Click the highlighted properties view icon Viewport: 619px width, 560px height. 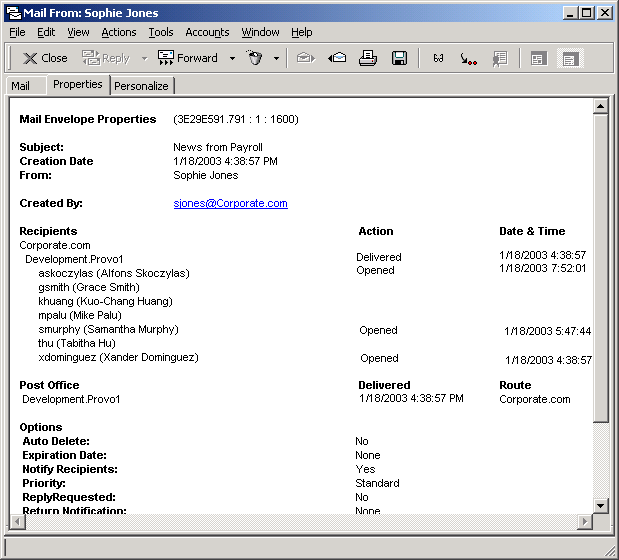pos(570,59)
